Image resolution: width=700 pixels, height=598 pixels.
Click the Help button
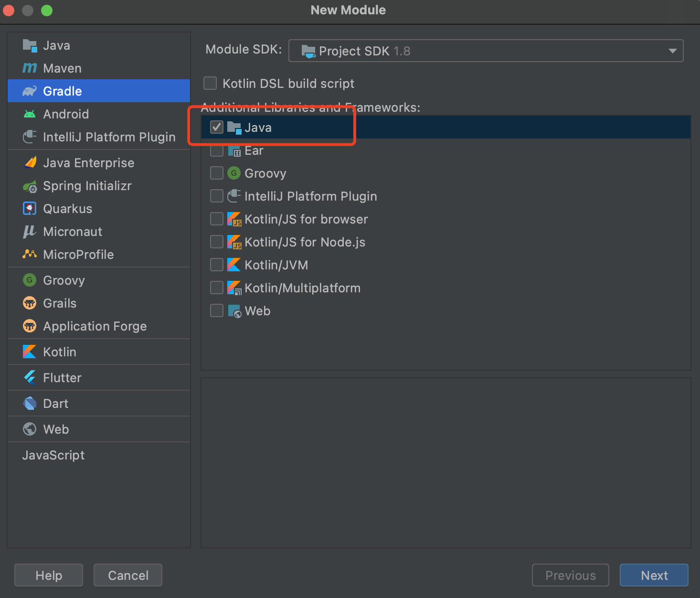click(x=49, y=575)
